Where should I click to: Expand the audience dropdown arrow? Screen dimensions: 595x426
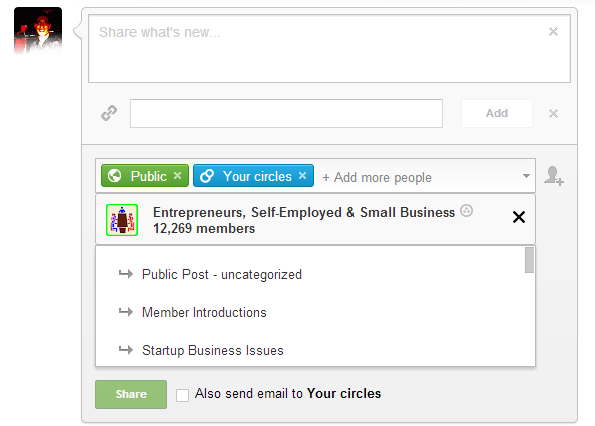coord(526,176)
